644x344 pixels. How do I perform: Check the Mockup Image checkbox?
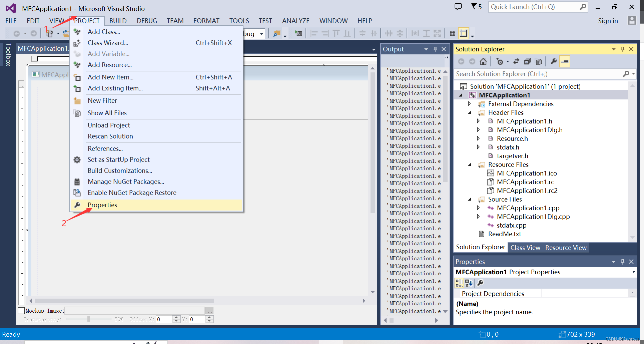[21, 311]
